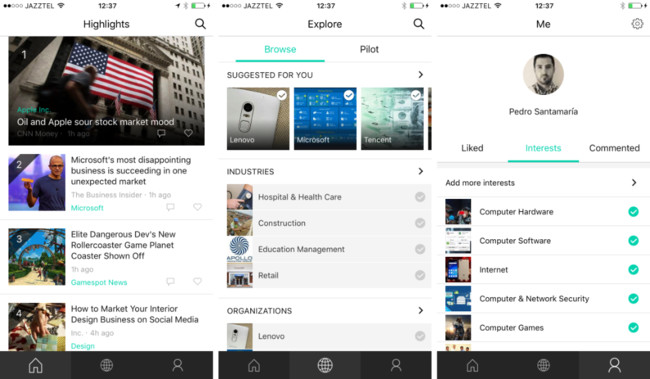Open Microsoft's most disappointing business headline
The width and height of the screenshot is (650, 379).
[131, 170]
